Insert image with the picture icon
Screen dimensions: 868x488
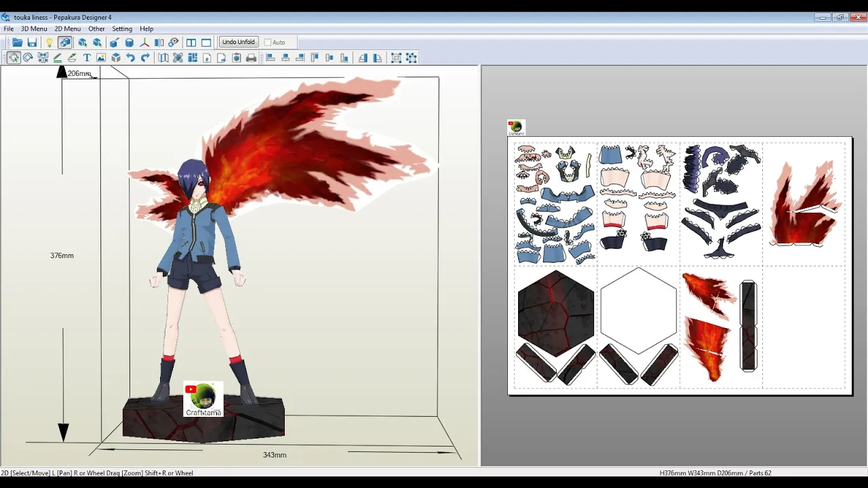pos(101,58)
